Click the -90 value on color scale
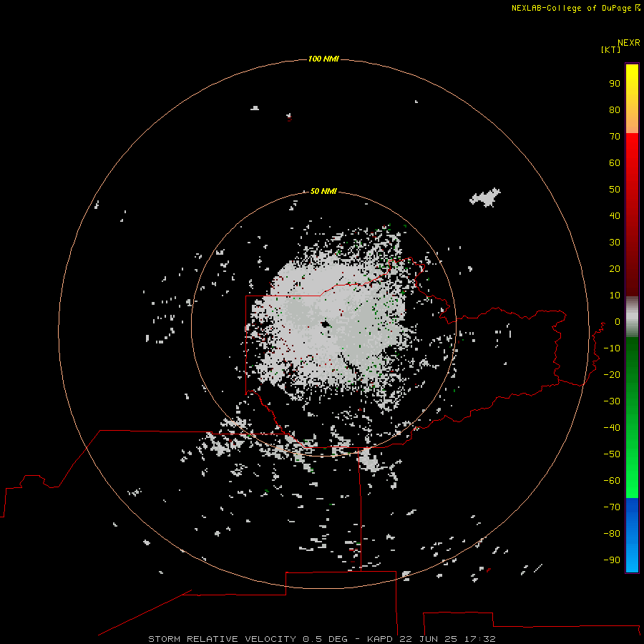This screenshot has width=644, height=644. (x=612, y=560)
